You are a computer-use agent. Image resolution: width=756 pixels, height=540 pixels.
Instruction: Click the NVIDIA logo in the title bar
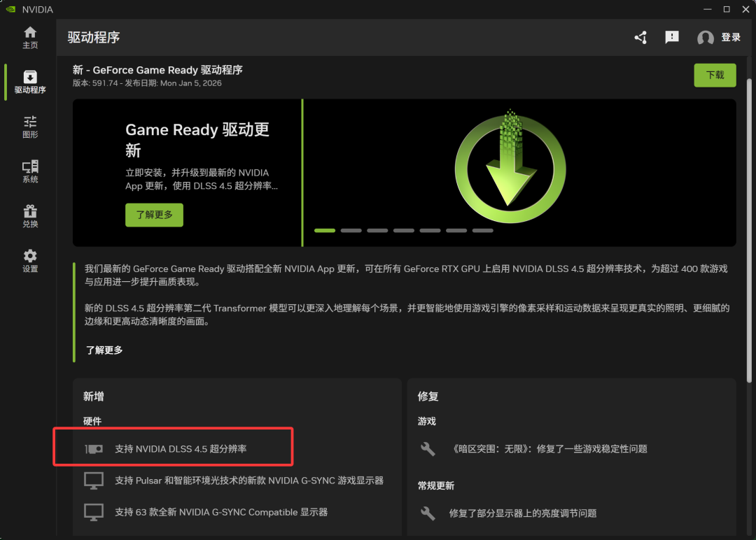10,9
